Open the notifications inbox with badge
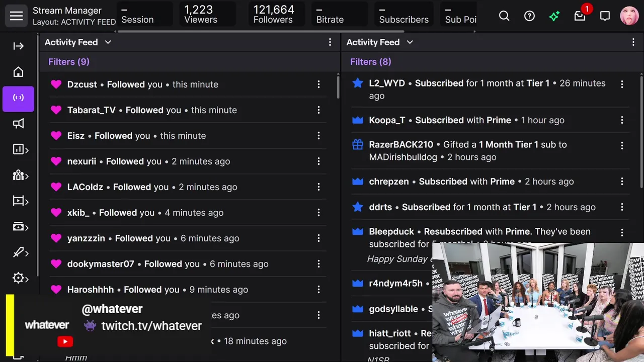This screenshot has width=644, height=362. [x=581, y=15]
